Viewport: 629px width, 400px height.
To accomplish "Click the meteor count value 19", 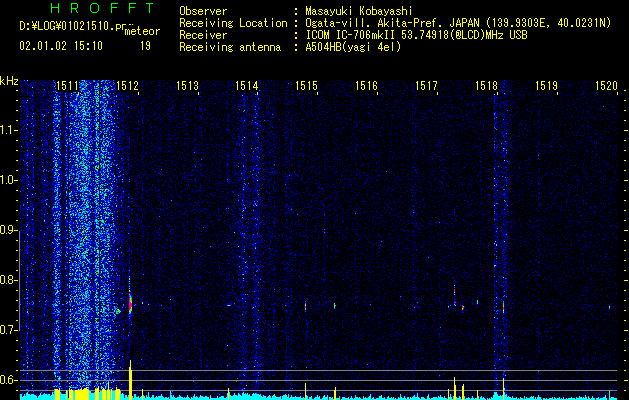I will pos(145,46).
